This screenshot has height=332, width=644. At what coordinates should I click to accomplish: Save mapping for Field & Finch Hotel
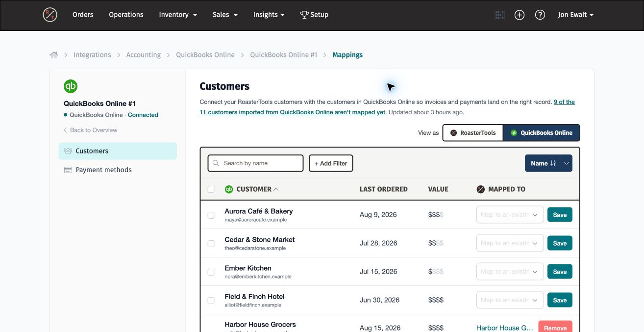[560, 300]
